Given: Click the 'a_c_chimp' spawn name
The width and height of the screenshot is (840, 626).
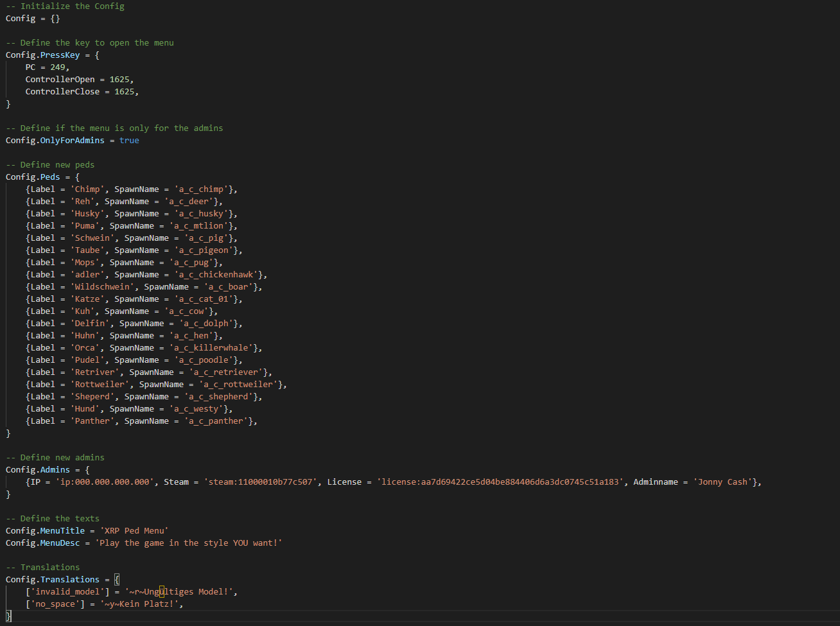Looking at the screenshot, I should pyautogui.click(x=201, y=189).
